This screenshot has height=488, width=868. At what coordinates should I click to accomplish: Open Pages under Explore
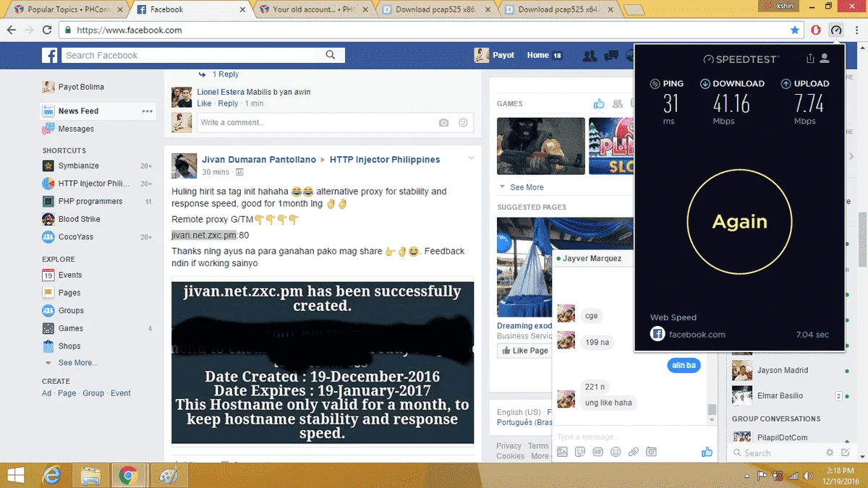click(69, 293)
